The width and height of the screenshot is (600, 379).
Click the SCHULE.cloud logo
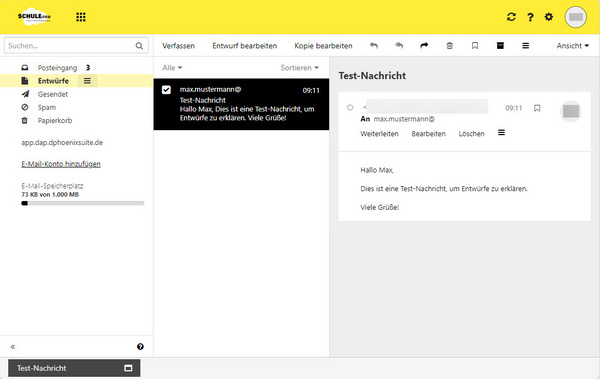34,17
